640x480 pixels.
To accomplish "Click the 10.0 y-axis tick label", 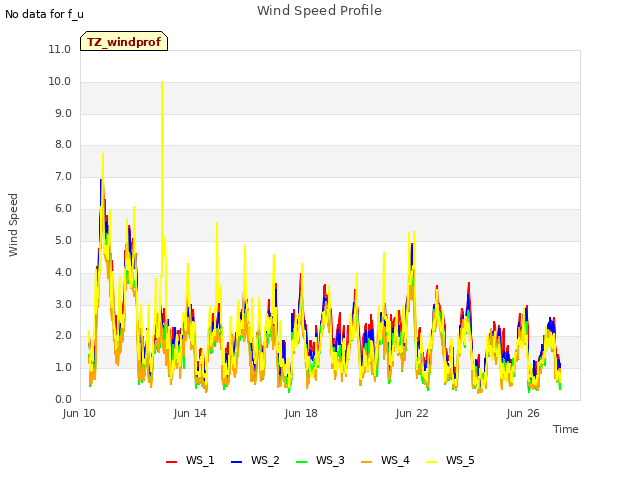I will (60, 81).
